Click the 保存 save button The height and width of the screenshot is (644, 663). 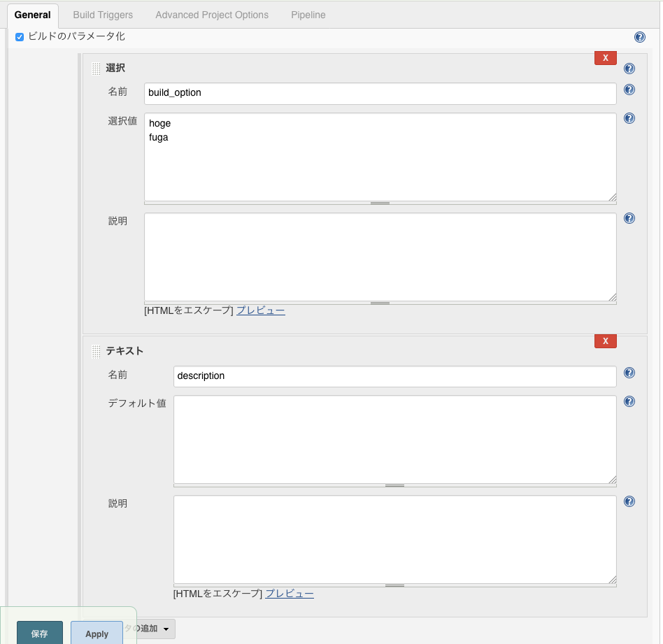[39, 634]
